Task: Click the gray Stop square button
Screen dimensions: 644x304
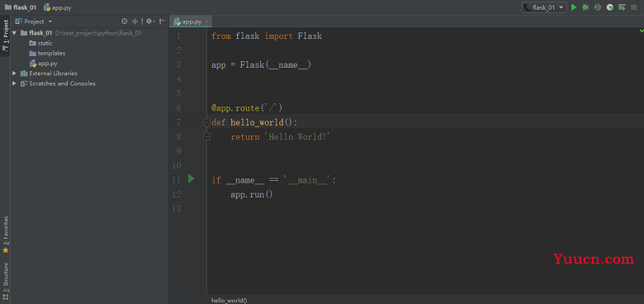Action: (x=634, y=7)
